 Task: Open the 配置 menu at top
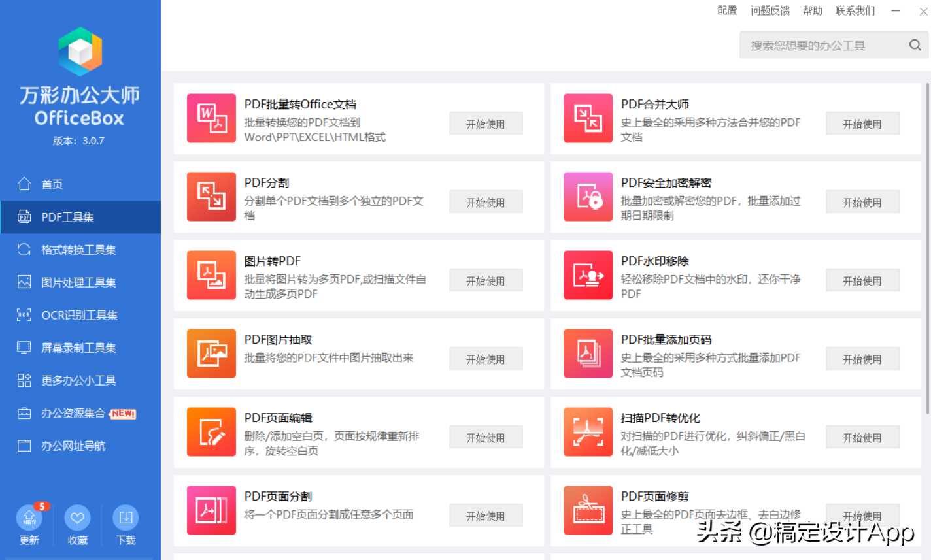point(727,10)
